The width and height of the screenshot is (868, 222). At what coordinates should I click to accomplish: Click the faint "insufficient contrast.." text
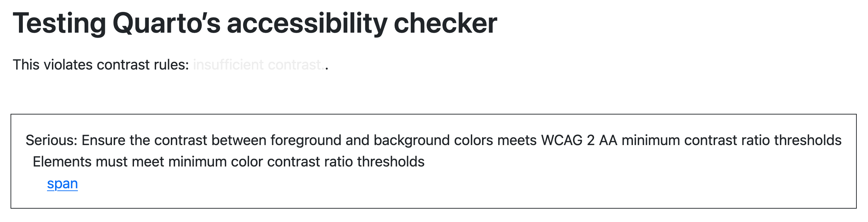[259, 65]
